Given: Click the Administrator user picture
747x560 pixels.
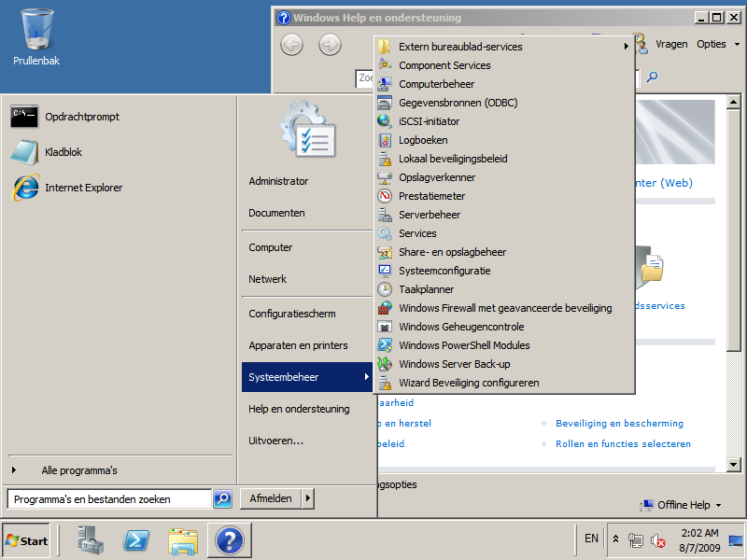Looking at the screenshot, I should tap(309, 129).
